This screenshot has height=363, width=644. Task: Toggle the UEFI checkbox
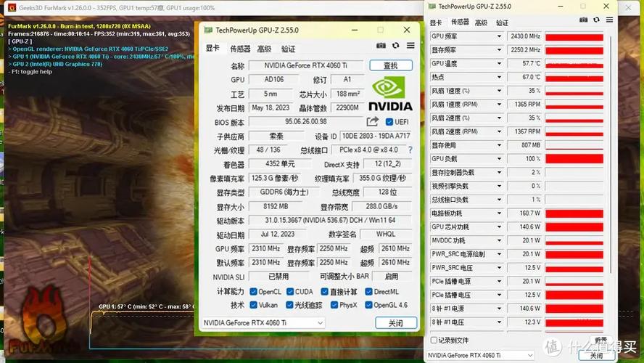click(389, 122)
